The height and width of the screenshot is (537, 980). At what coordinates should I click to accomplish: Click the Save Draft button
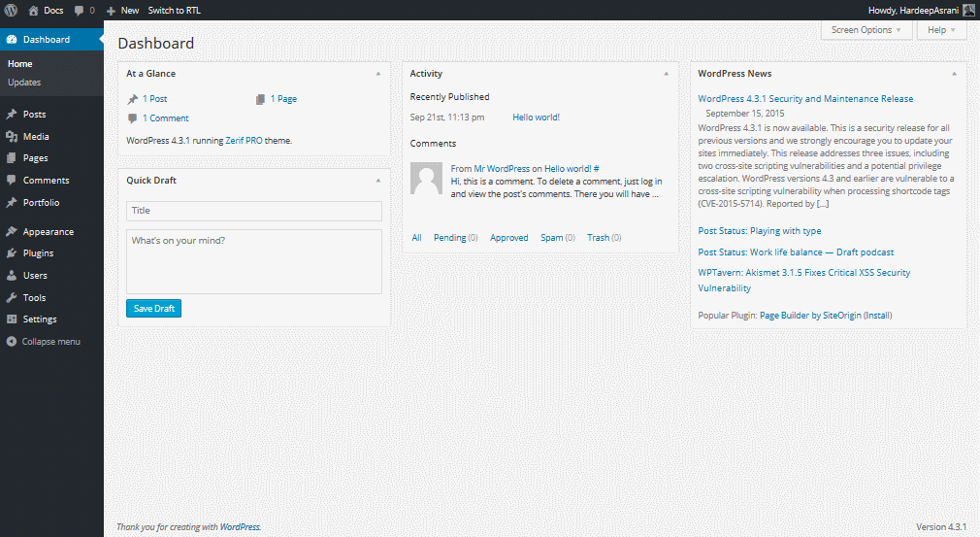(153, 309)
